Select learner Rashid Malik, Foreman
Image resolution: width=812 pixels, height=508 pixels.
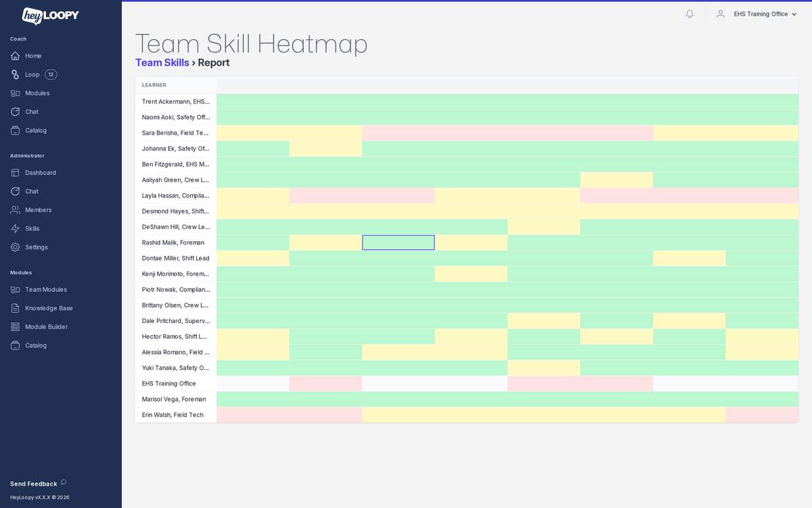(173, 242)
